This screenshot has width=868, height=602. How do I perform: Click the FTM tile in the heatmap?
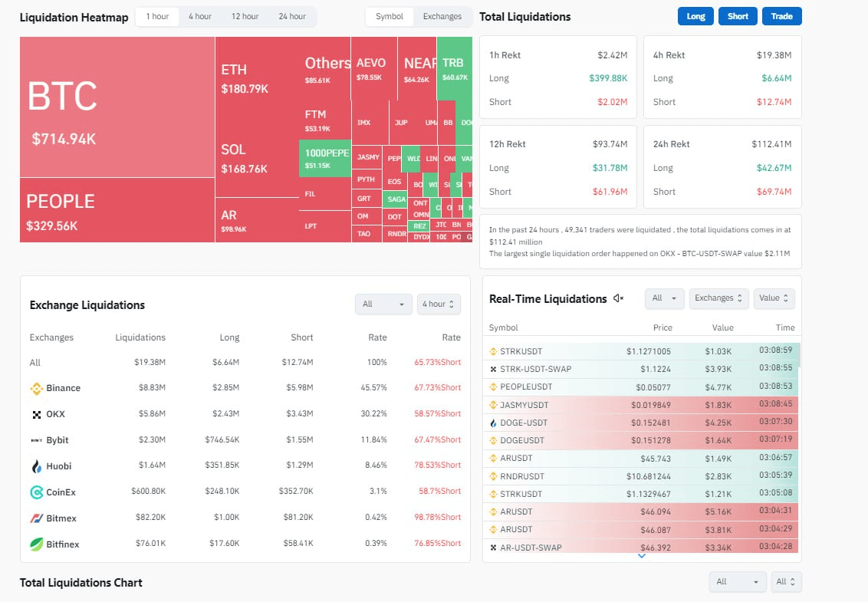(325, 120)
